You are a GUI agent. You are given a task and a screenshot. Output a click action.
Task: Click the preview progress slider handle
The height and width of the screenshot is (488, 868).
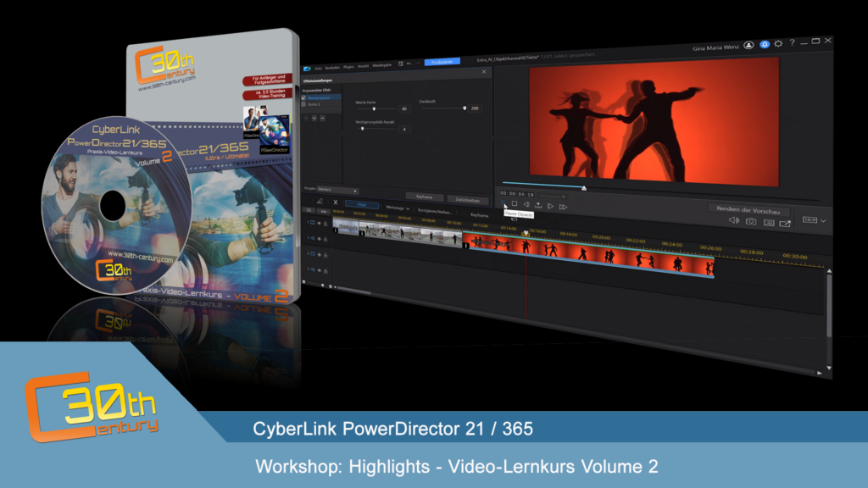tap(584, 188)
